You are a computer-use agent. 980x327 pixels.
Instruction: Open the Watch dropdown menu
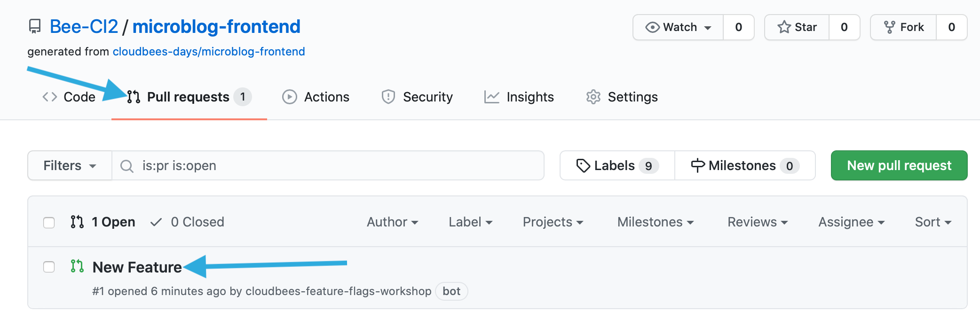point(678,27)
